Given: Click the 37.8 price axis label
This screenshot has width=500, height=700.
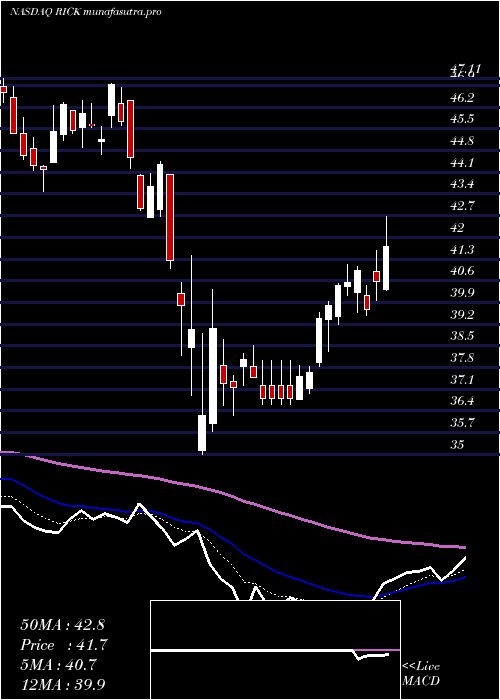Looking at the screenshot, I should point(462,358).
